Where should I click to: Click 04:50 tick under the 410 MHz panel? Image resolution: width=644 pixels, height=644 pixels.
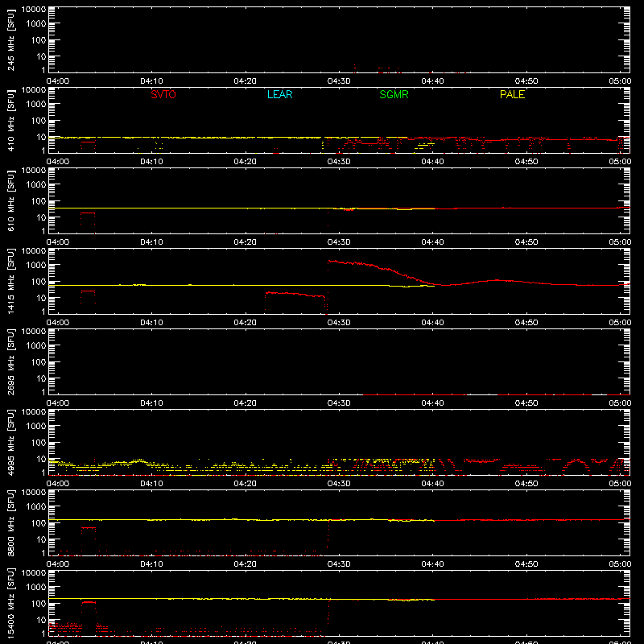point(526,162)
